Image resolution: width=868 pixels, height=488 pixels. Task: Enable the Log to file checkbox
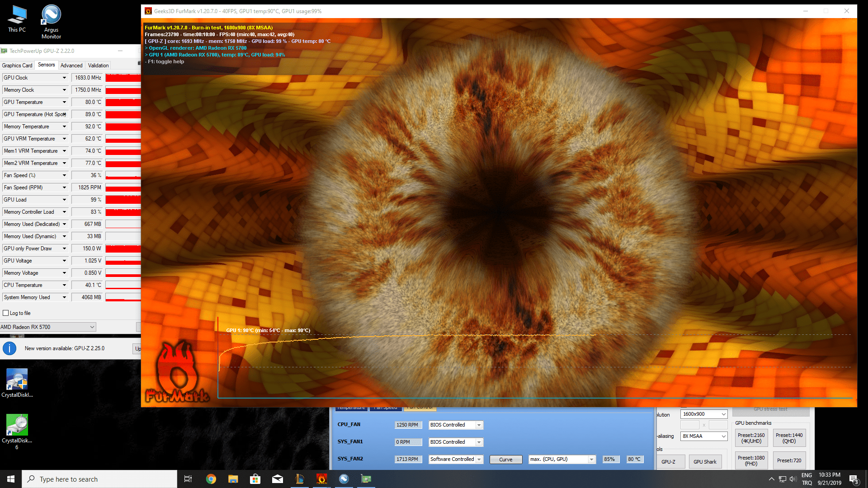[6, 313]
